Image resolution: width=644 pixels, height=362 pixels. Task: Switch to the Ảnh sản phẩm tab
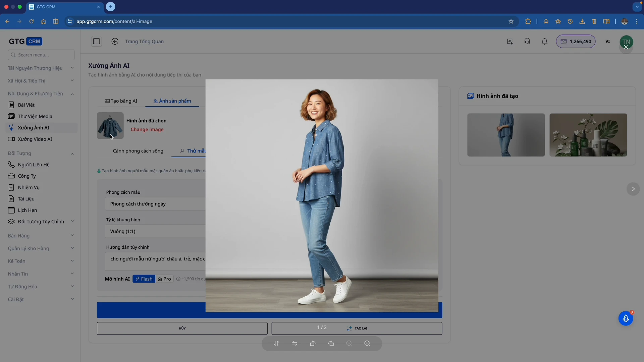click(x=172, y=101)
